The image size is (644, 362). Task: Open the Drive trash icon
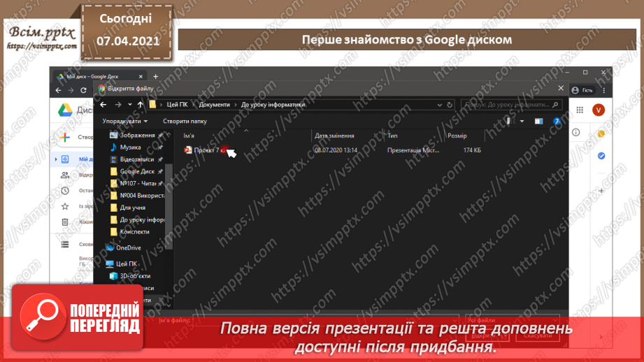[x=65, y=222]
